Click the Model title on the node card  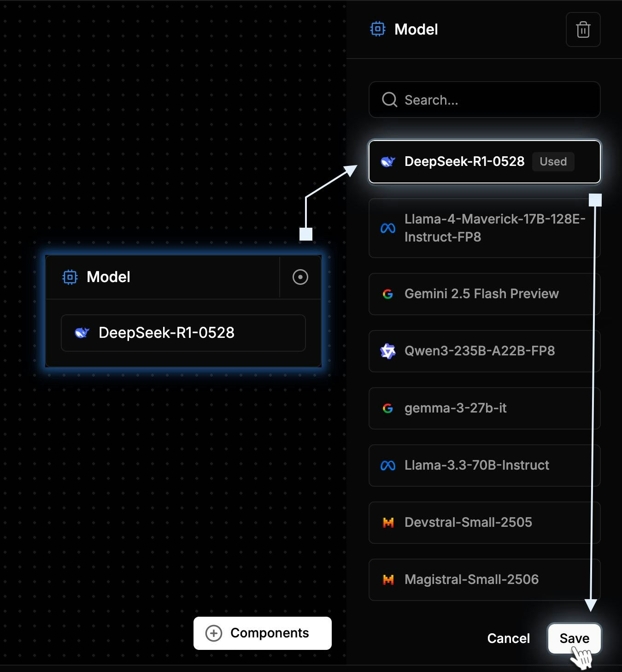point(108,277)
